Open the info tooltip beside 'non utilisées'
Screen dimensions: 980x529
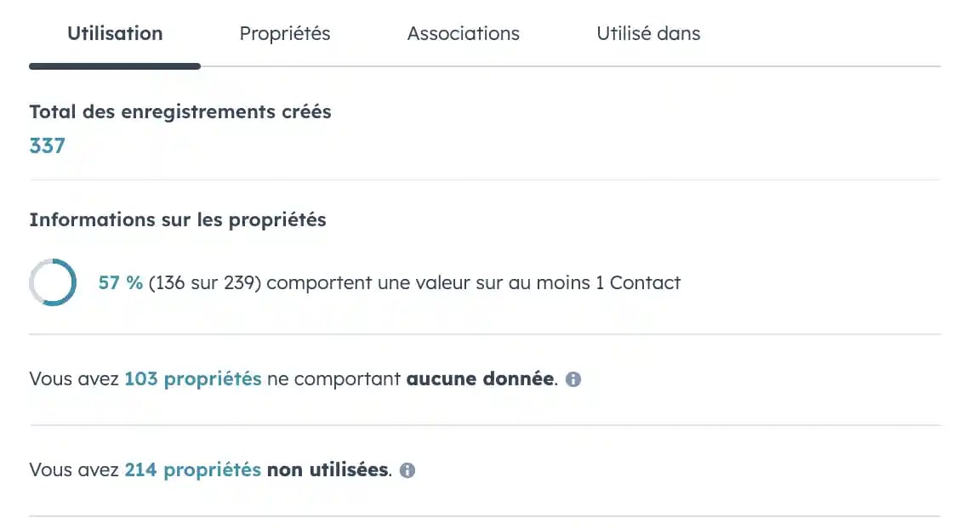point(407,470)
